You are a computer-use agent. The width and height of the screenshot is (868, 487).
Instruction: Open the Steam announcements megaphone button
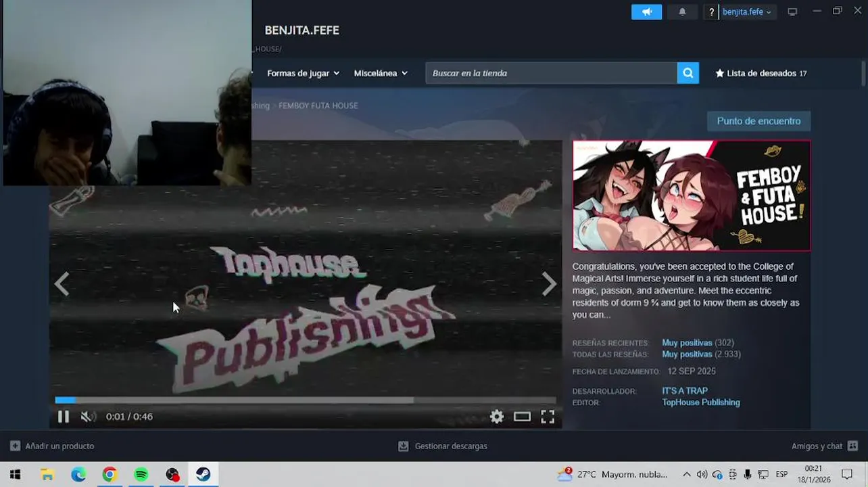click(646, 11)
